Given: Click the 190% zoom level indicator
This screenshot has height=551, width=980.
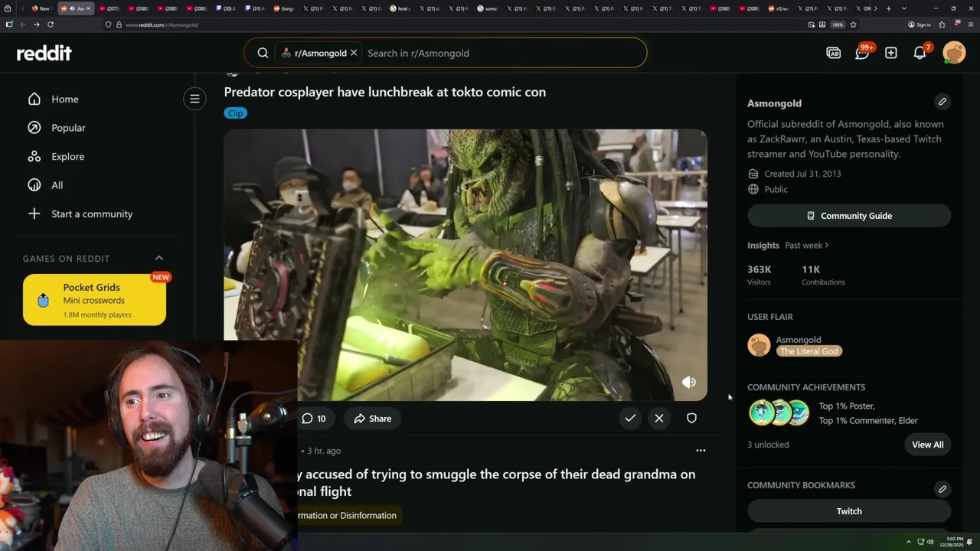Looking at the screenshot, I should [x=838, y=24].
